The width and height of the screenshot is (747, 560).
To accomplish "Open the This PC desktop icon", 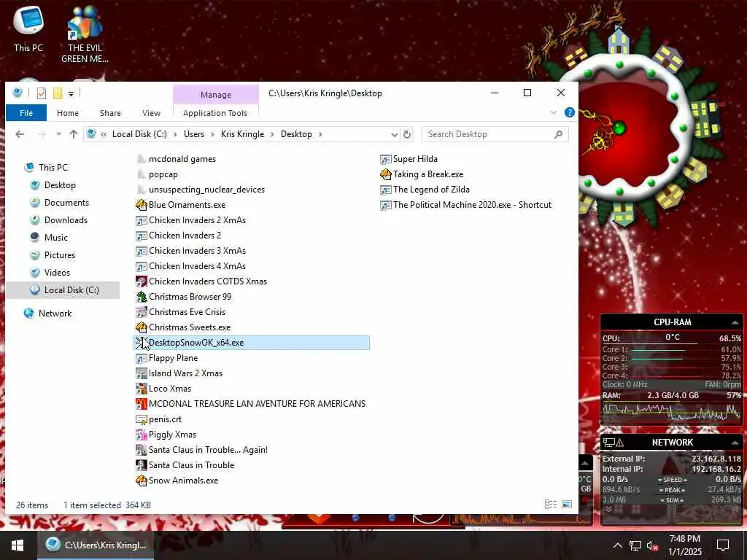I will pyautogui.click(x=28, y=28).
